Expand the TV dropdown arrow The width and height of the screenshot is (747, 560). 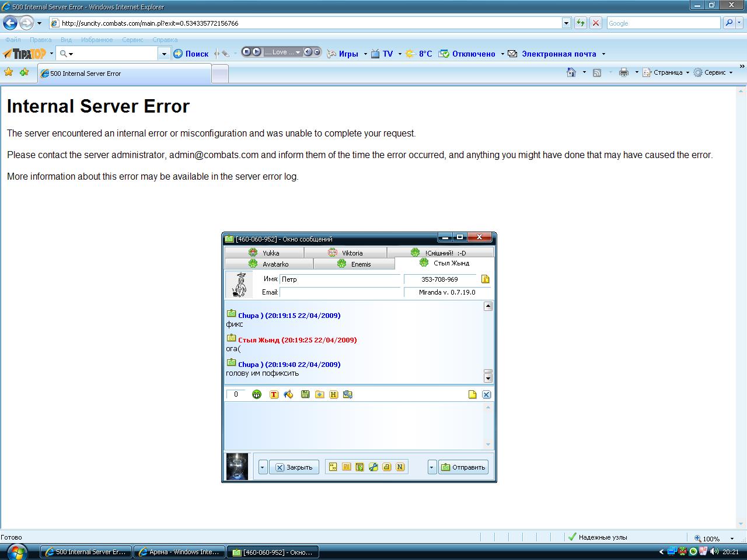(400, 54)
